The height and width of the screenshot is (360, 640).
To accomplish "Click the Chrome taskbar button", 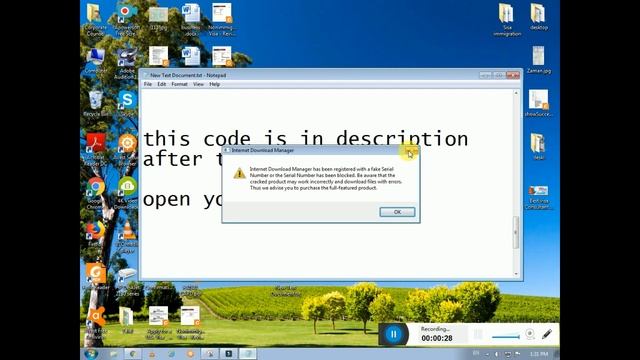I will coord(133,354).
